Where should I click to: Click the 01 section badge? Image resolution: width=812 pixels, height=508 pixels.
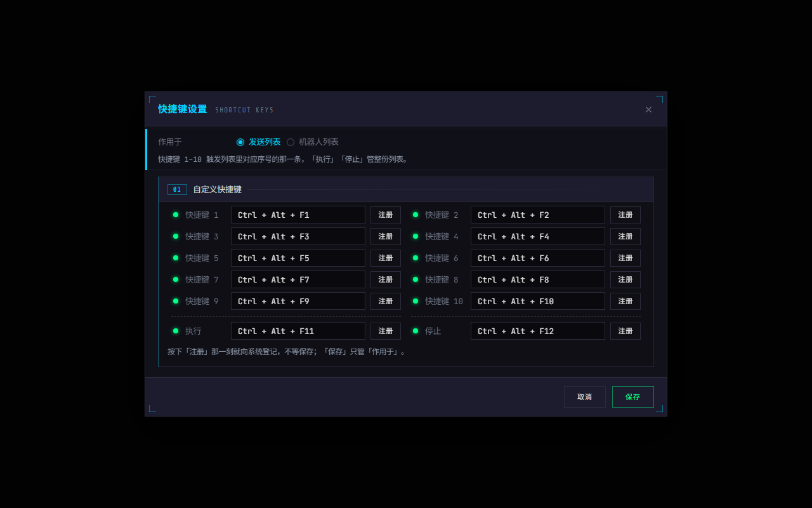[177, 189]
